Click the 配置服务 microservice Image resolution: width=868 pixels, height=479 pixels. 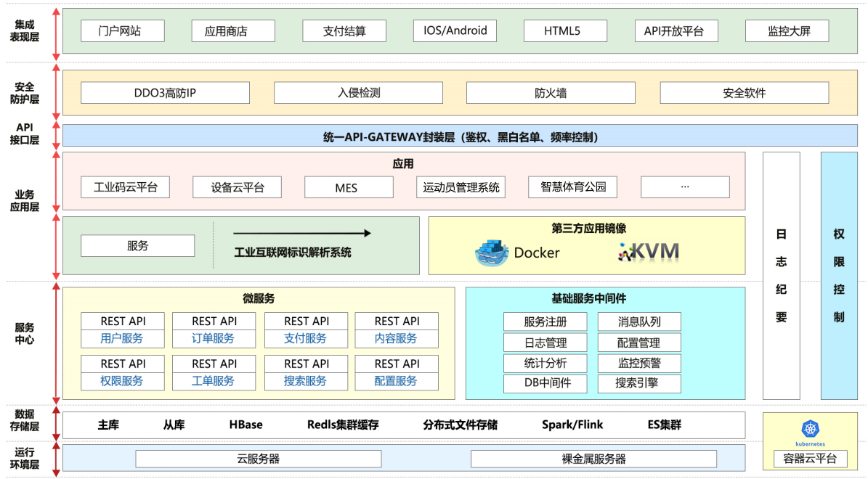click(x=397, y=381)
